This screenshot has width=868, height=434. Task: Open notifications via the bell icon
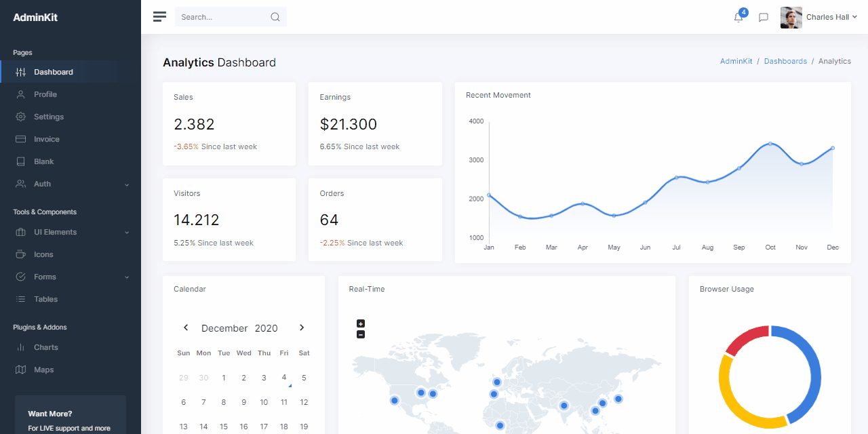[x=738, y=18]
